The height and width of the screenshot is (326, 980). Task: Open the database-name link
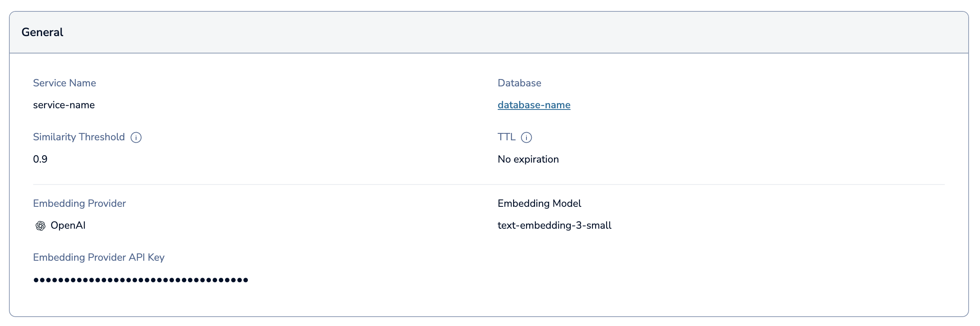click(534, 105)
